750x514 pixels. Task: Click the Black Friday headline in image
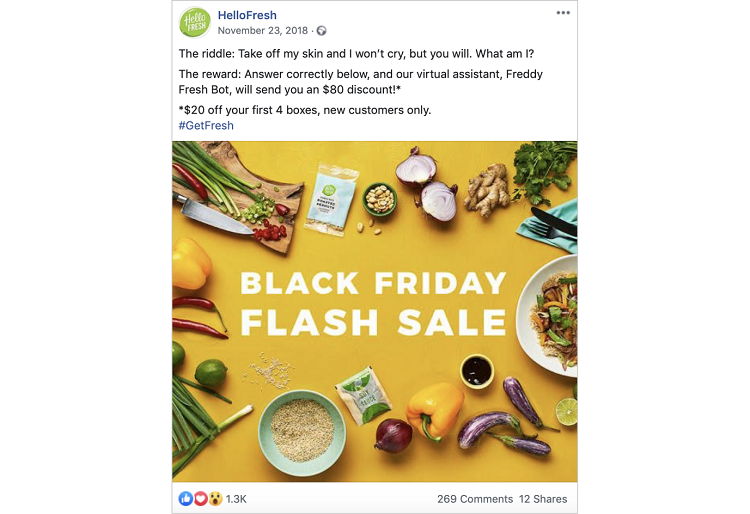point(373,283)
